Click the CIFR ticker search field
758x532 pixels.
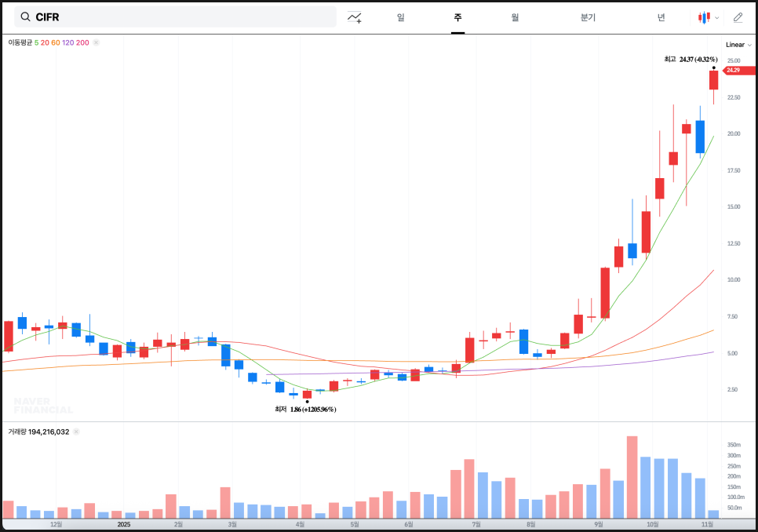[175, 17]
